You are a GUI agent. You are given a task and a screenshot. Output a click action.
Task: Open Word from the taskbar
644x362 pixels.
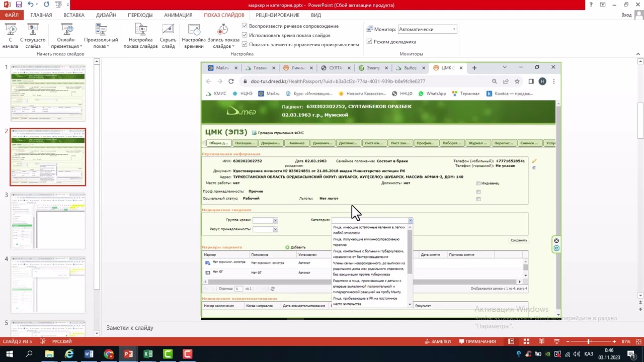click(x=89, y=354)
